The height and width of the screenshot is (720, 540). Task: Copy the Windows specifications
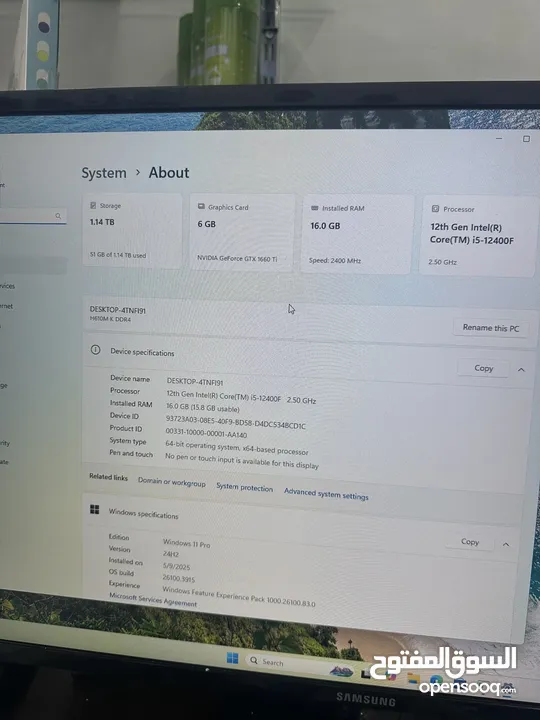[470, 542]
